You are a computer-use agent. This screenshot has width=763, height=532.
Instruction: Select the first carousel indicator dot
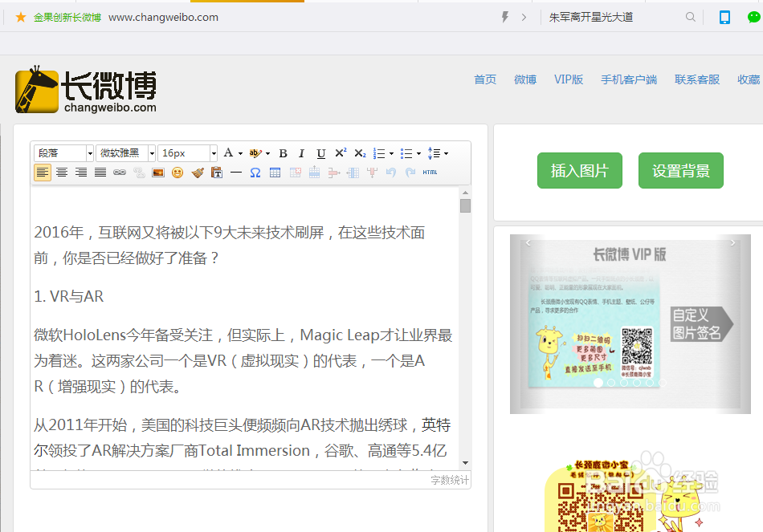point(598,384)
